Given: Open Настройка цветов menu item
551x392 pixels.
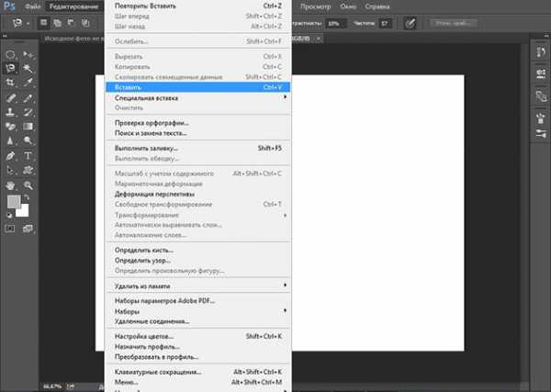Looking at the screenshot, I should pyautogui.click(x=198, y=336).
